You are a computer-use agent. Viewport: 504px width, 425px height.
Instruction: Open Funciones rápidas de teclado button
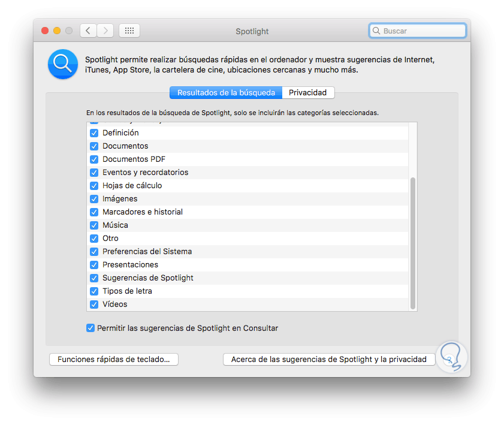click(x=114, y=359)
